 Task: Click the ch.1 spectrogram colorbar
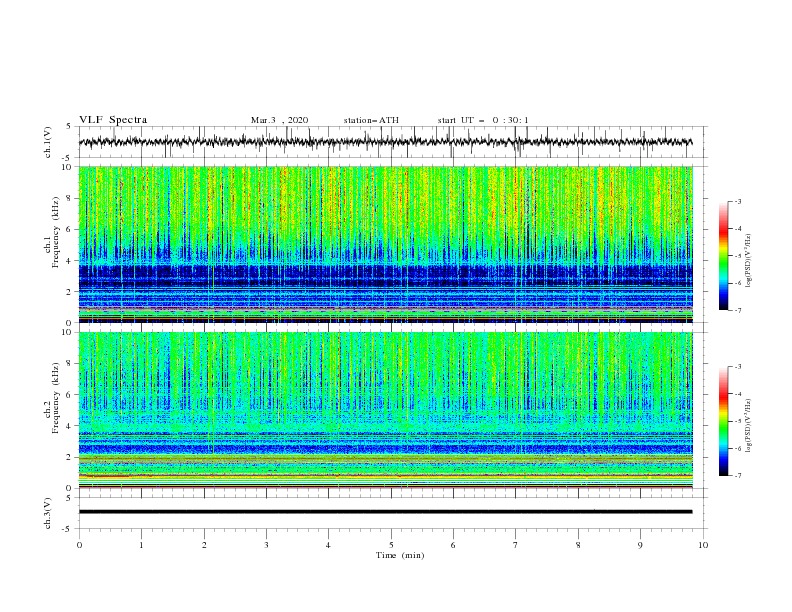point(723,256)
